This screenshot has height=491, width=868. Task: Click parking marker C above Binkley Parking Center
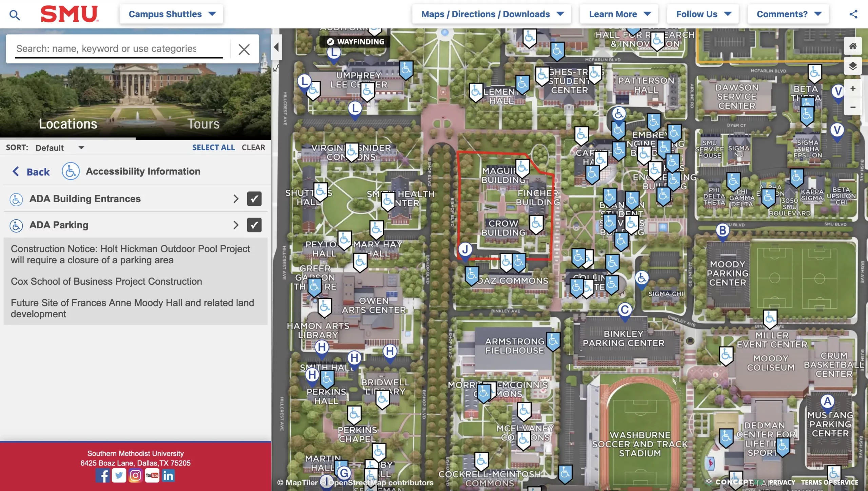click(x=625, y=311)
